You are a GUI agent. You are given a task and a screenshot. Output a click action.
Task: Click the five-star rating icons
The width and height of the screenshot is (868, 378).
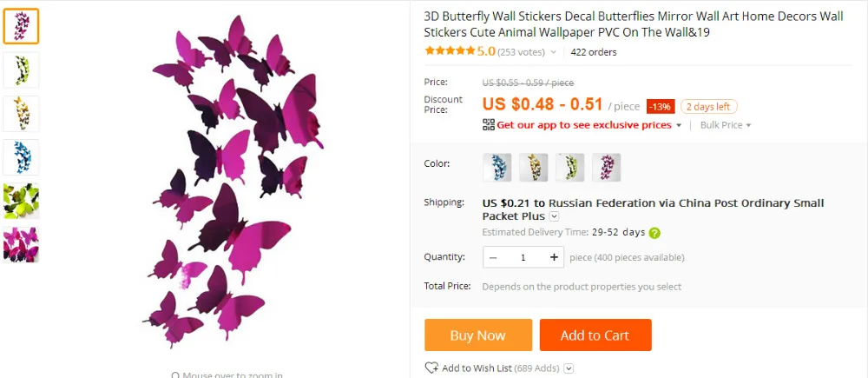coord(450,51)
